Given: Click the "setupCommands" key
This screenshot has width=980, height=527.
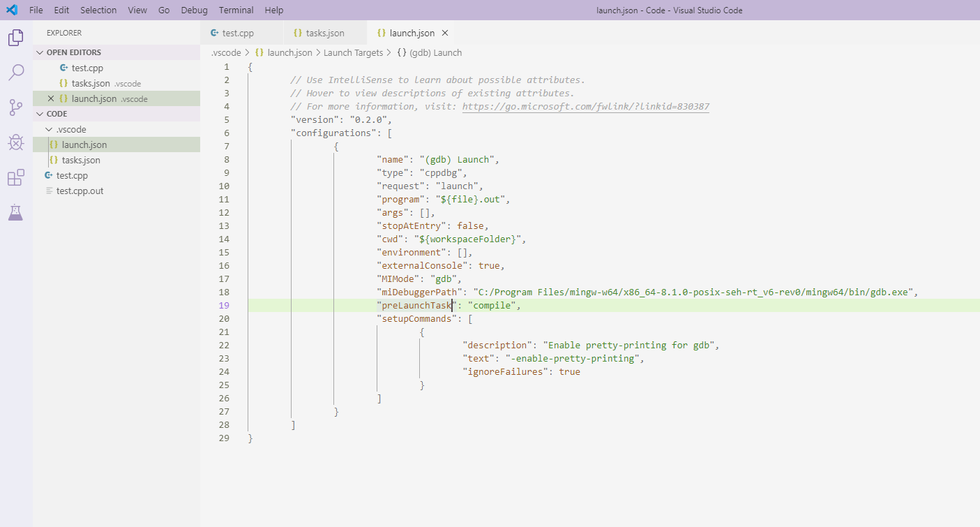Looking at the screenshot, I should tap(417, 318).
